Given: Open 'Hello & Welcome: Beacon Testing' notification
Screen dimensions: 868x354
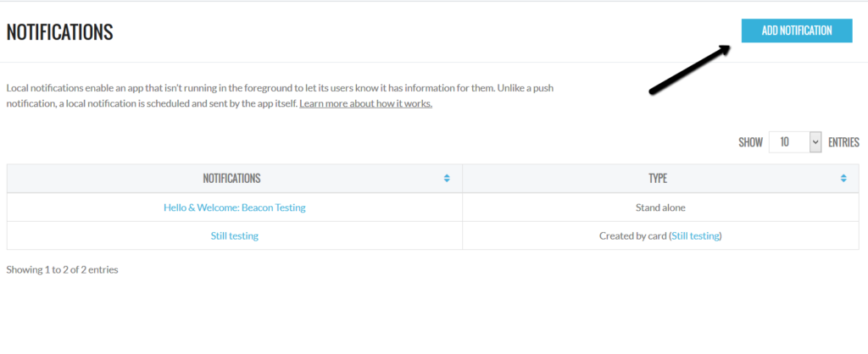Looking at the screenshot, I should point(234,207).
